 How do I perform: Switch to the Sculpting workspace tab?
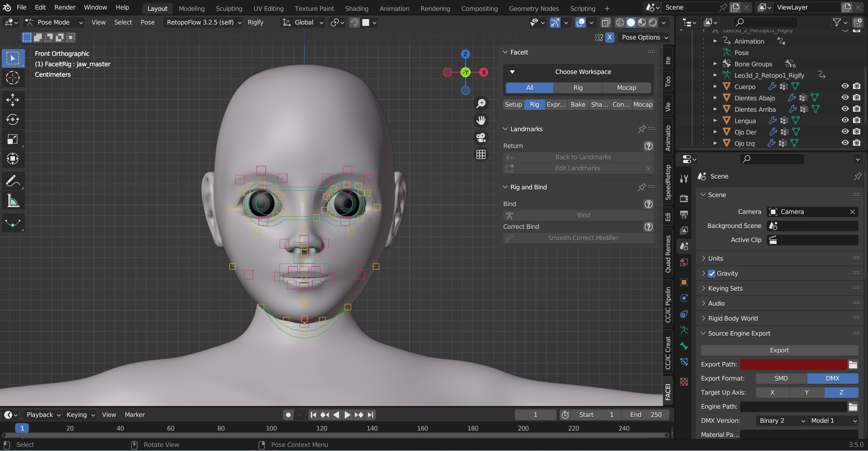(229, 8)
